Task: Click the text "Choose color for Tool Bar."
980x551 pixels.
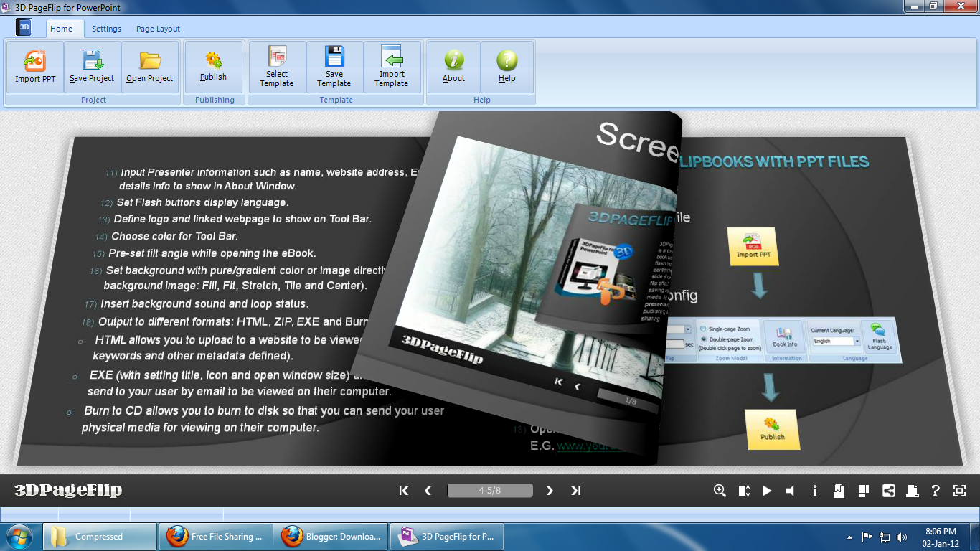Action: [174, 236]
